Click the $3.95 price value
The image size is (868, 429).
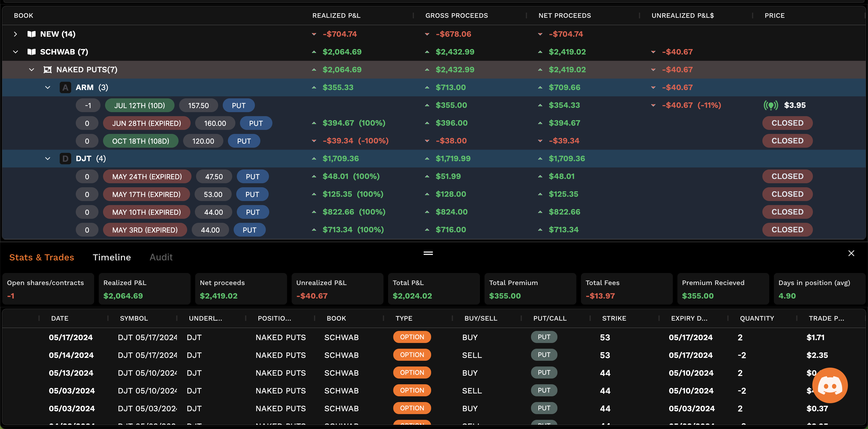pyautogui.click(x=795, y=106)
